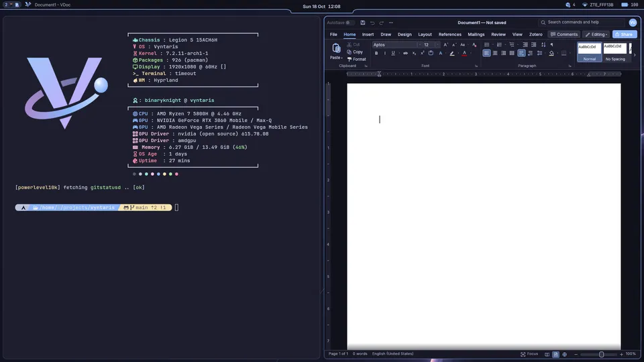Viewport: 644px width, 362px height.
Task: Switch to the Zotero ribbon tab
Action: pos(535,34)
